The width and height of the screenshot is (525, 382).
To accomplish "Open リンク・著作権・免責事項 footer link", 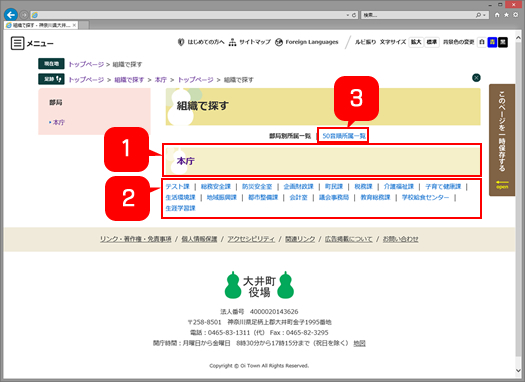I will click(x=136, y=239).
